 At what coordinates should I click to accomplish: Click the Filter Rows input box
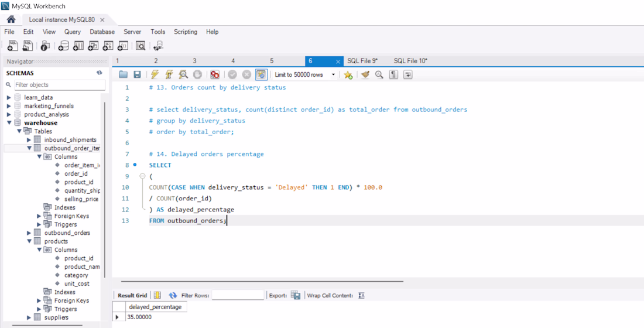pos(238,295)
